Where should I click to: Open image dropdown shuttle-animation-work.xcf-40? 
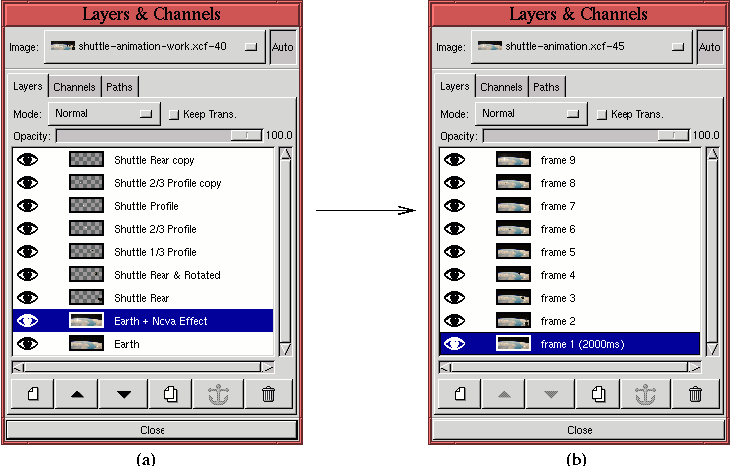[x=155, y=47]
